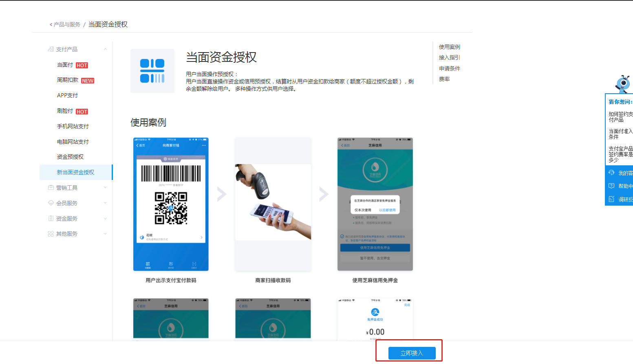This screenshot has width=633, height=364.
Task: Open the 免押金成功 ¥0.00 screenshot
Action: 375,319
